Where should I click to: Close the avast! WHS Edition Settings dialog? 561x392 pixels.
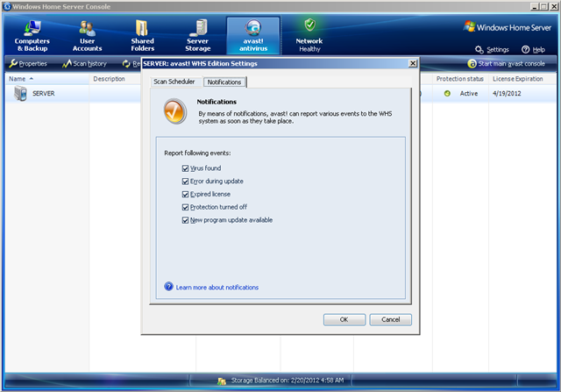point(413,63)
